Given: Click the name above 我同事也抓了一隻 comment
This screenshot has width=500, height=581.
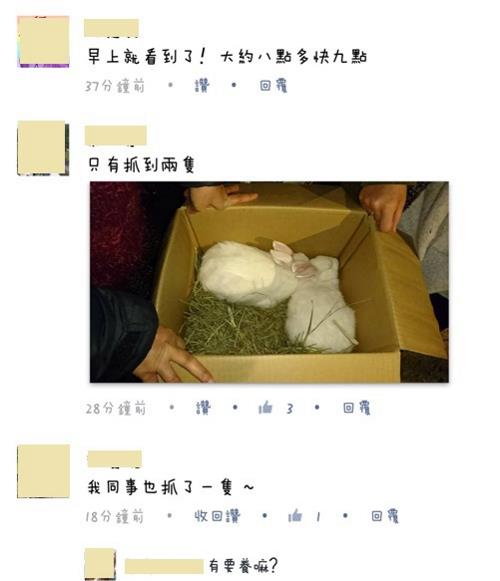Looking at the screenshot, I should point(115,459).
